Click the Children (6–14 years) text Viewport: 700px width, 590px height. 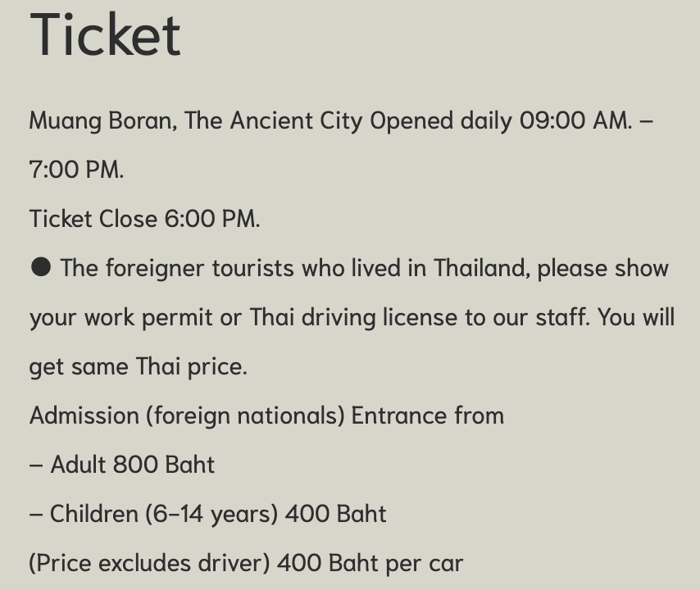click(x=163, y=514)
